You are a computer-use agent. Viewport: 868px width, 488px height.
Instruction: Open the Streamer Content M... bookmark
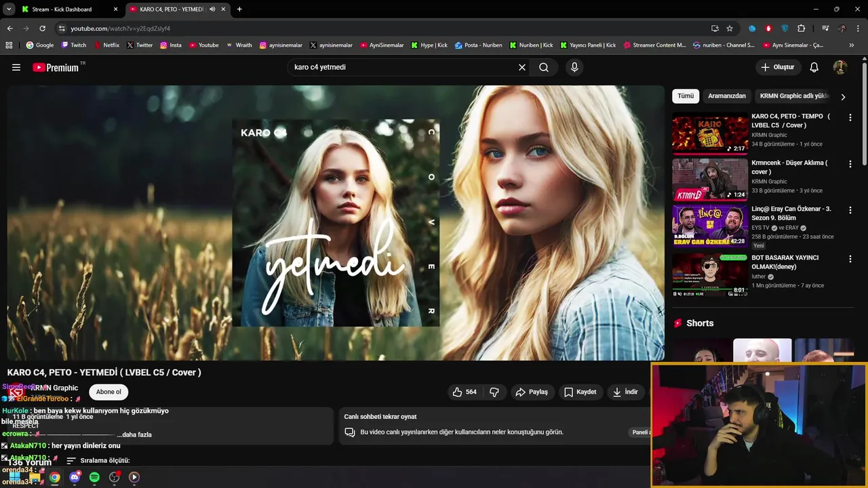click(654, 45)
